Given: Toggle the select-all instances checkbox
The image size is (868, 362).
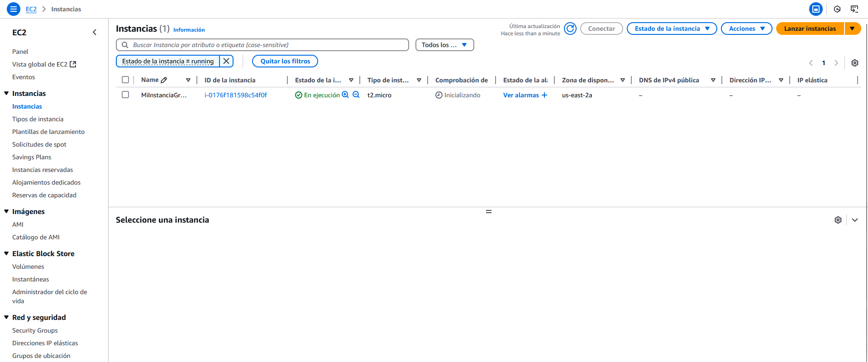Looking at the screenshot, I should 125,80.
